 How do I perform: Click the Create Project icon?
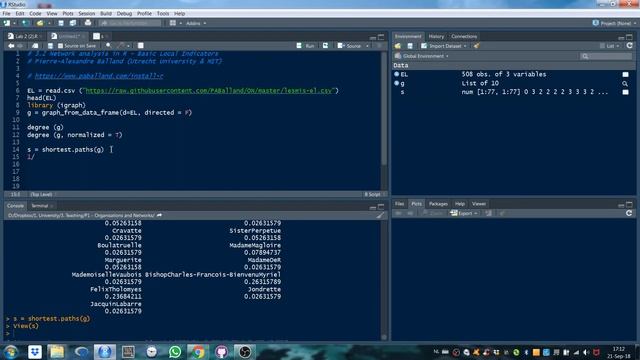tap(25, 23)
